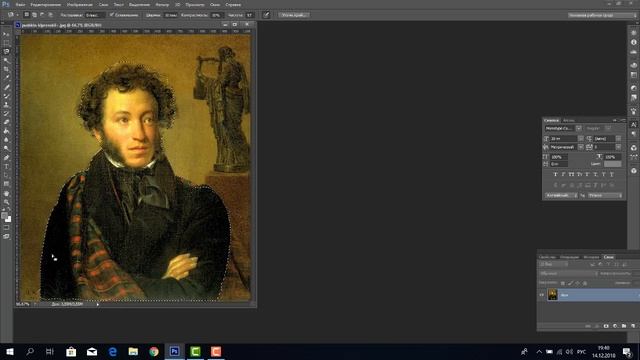This screenshot has width=640, height=360.
Task: Open the kerning dropdown arrow
Action: point(581,147)
